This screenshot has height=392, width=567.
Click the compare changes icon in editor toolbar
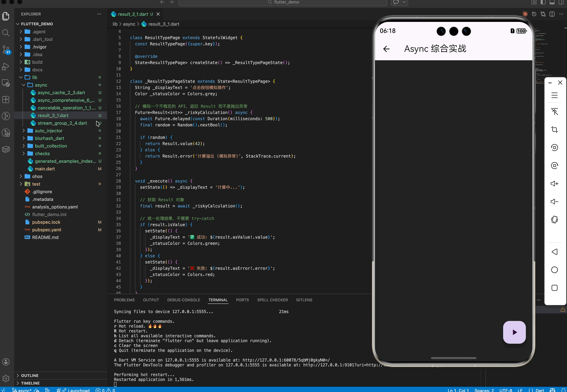(543, 14)
